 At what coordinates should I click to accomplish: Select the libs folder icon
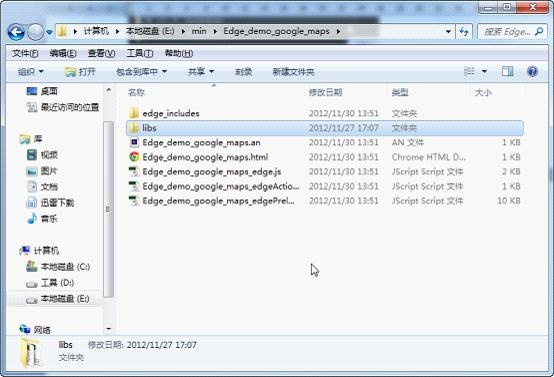click(134, 128)
